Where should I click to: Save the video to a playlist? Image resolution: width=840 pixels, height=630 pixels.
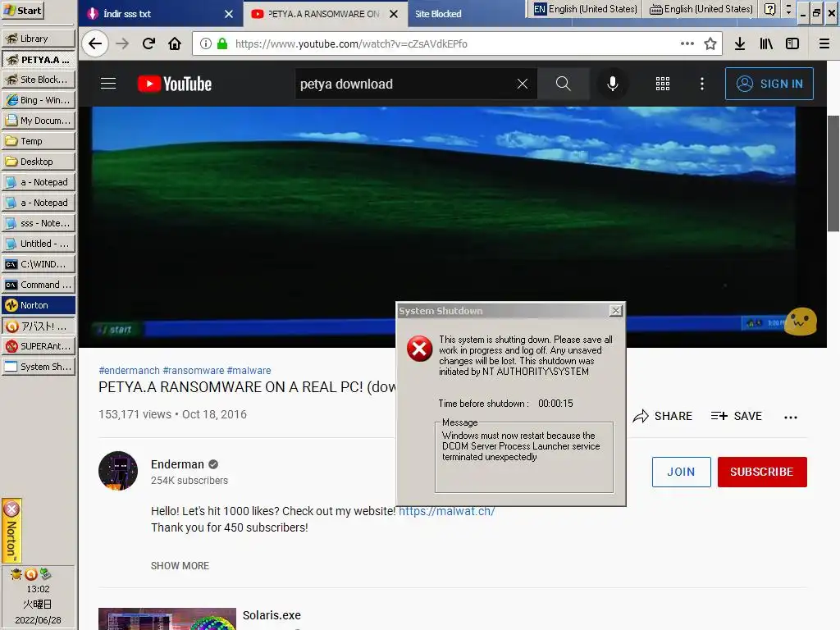click(x=736, y=416)
